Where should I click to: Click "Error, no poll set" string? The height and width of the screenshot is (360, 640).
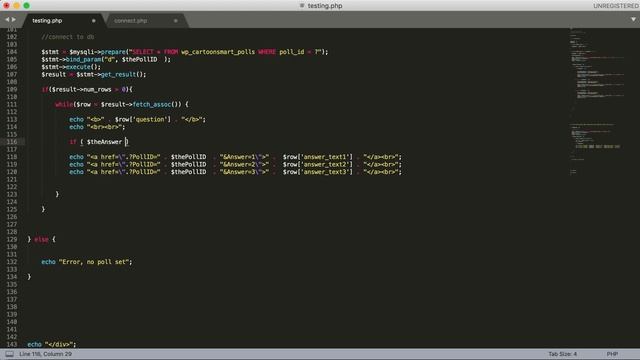[93, 262]
